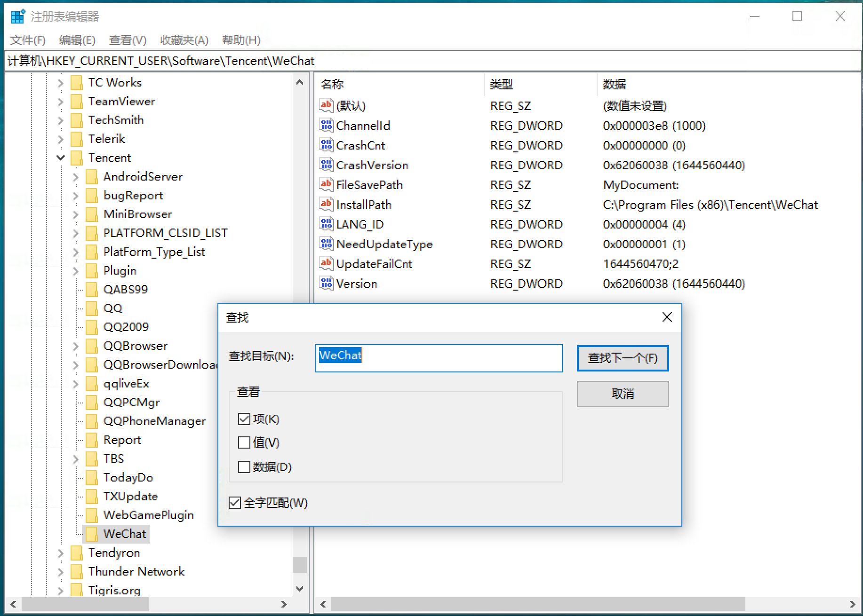Click the QABS99 folder icon
Screen dimensions: 863x616
91,290
